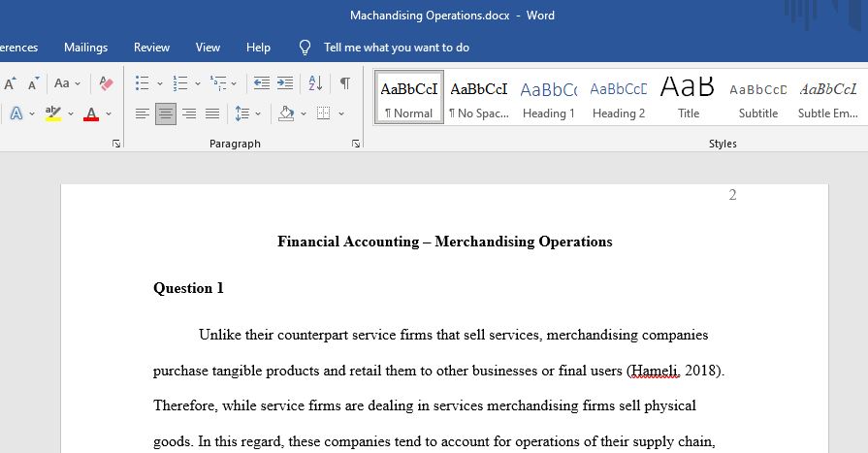Open font color dropdown arrow

109,114
